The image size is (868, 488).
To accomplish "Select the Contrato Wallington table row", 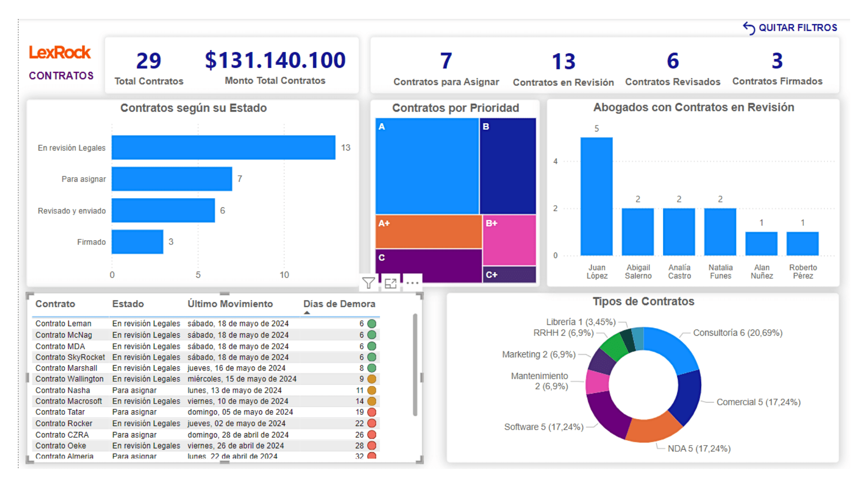I will tap(70, 379).
